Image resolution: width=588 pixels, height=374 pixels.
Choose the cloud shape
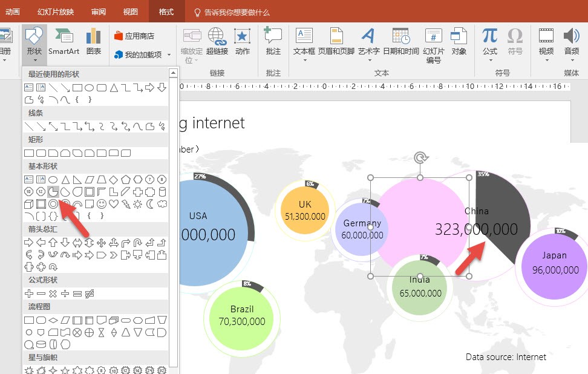coord(162,204)
